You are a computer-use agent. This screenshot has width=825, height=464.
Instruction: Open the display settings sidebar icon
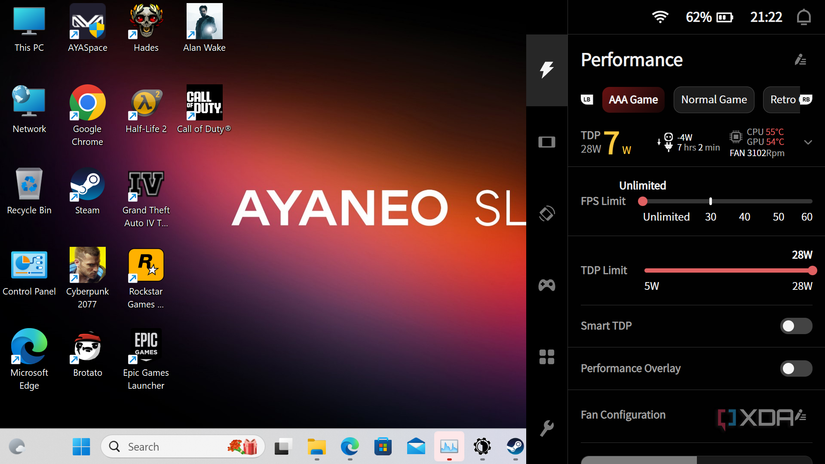(547, 142)
